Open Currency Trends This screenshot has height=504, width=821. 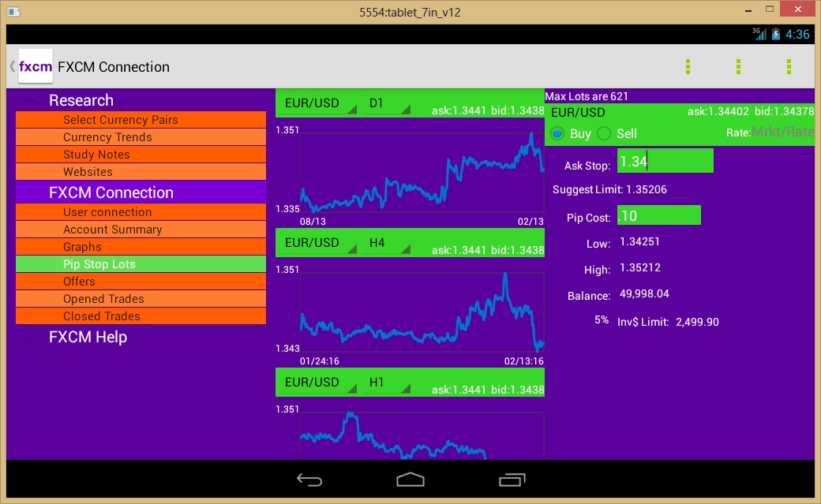click(x=141, y=137)
